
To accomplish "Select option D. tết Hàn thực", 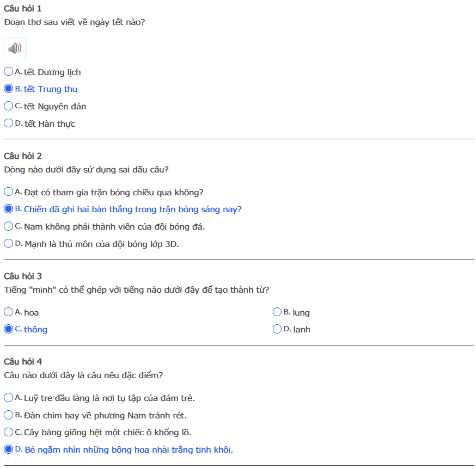I will point(9,124).
